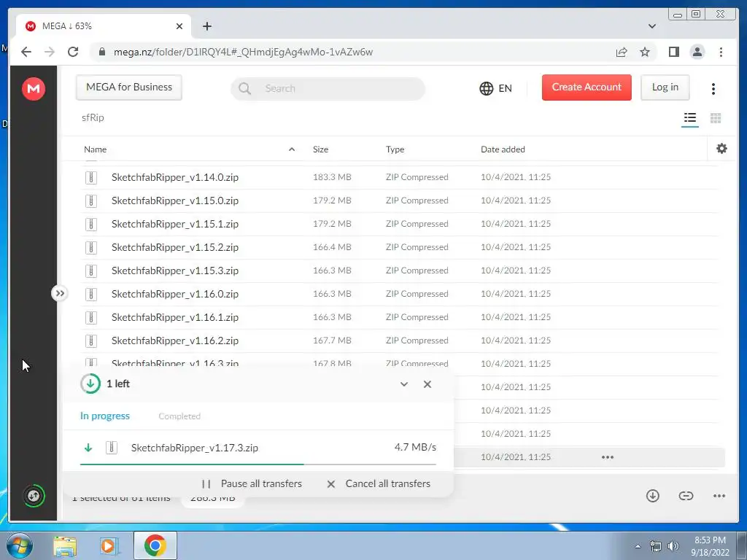Click bottom bar download icon

(653, 496)
